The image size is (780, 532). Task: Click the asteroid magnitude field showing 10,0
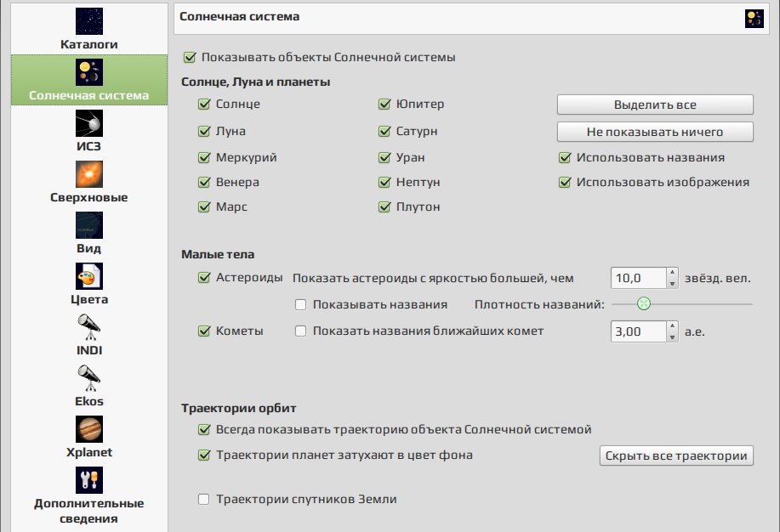point(638,278)
